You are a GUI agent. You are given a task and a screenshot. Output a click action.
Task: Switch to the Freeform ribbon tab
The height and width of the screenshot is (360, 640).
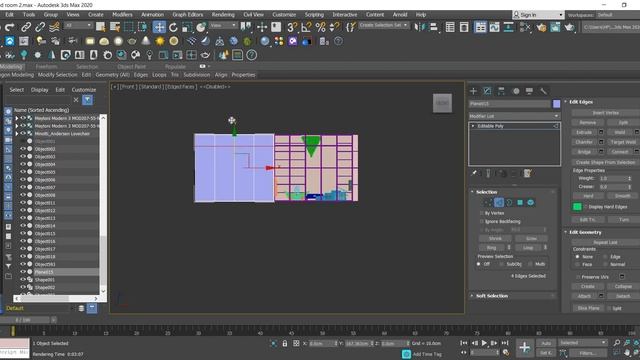[x=46, y=67]
